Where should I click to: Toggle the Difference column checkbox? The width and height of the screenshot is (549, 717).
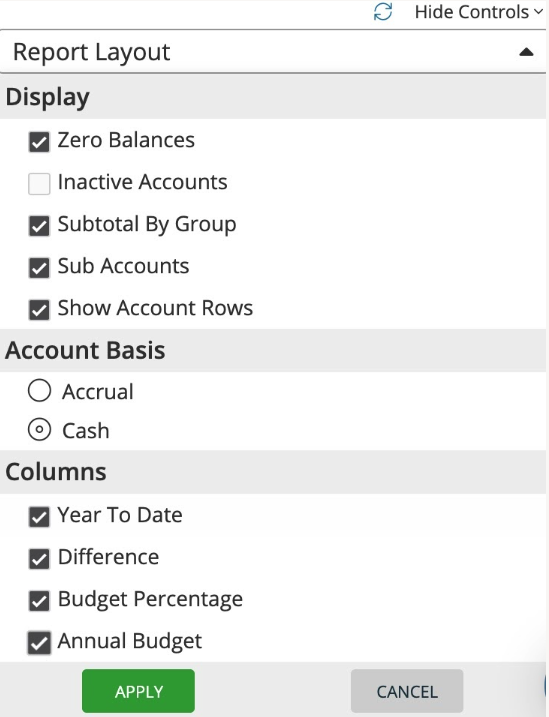[x=39, y=559]
